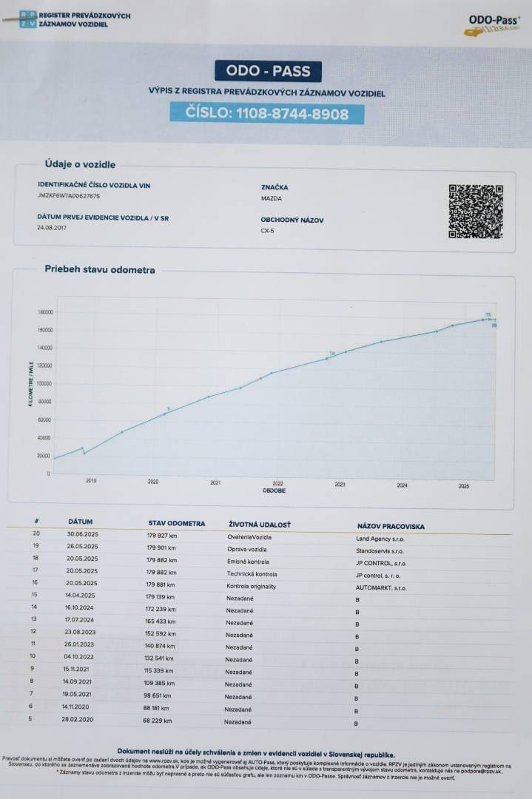Click the DÁTUM column header
Viewport: 532px width, 799px height.
pos(81,522)
